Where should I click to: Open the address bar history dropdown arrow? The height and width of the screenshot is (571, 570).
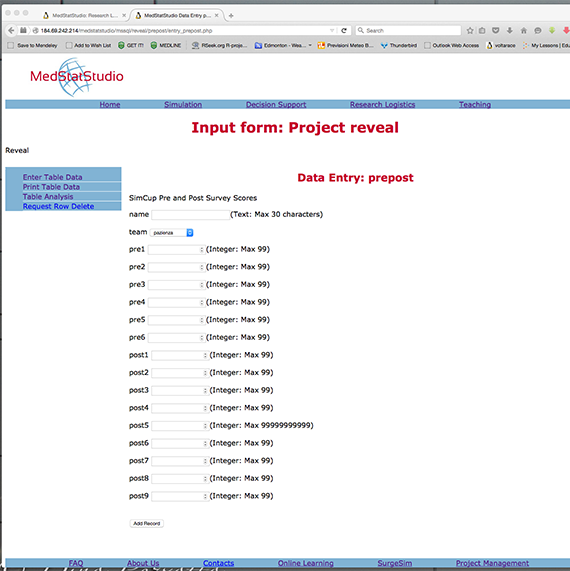(332, 31)
